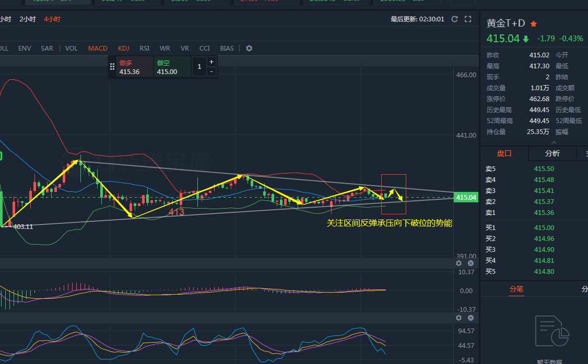Toggle the CCI indicator
588x364 pixels.
click(204, 48)
